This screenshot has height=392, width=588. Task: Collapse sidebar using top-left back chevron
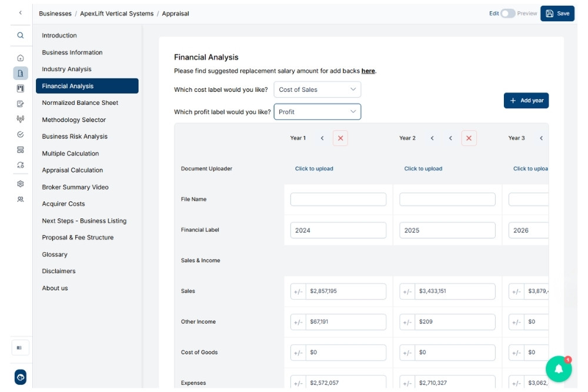20,13
